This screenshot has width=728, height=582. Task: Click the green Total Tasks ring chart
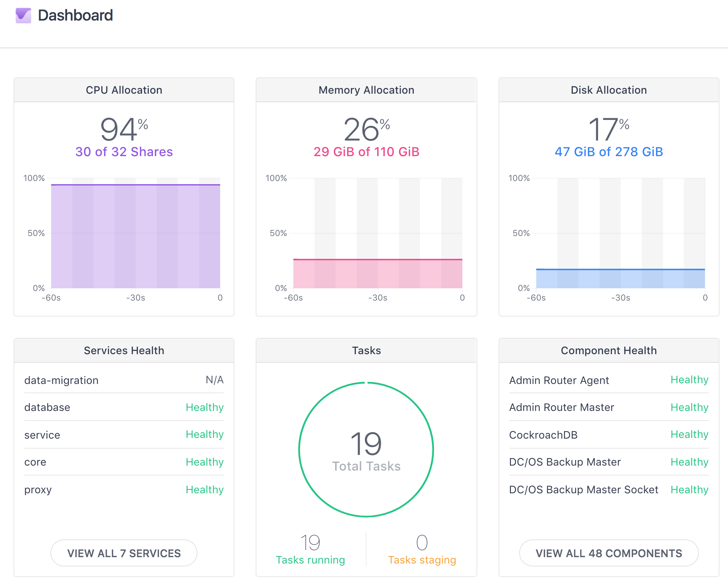pyautogui.click(x=366, y=449)
